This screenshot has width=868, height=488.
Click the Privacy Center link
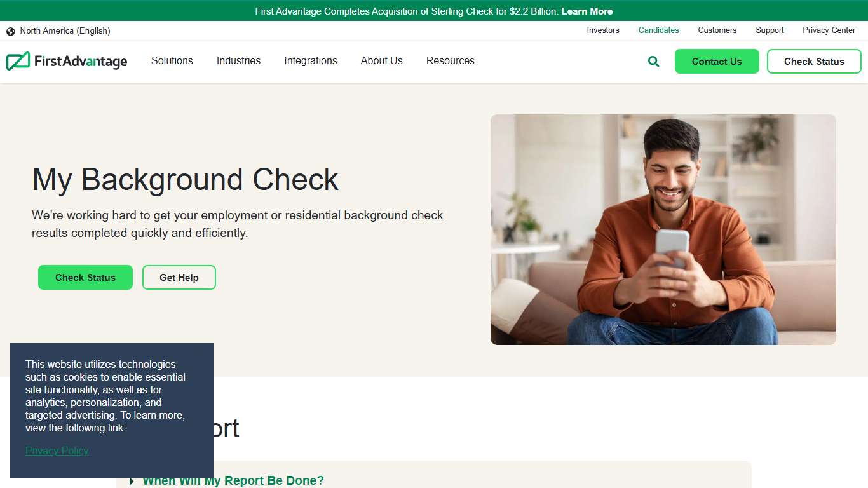click(829, 30)
